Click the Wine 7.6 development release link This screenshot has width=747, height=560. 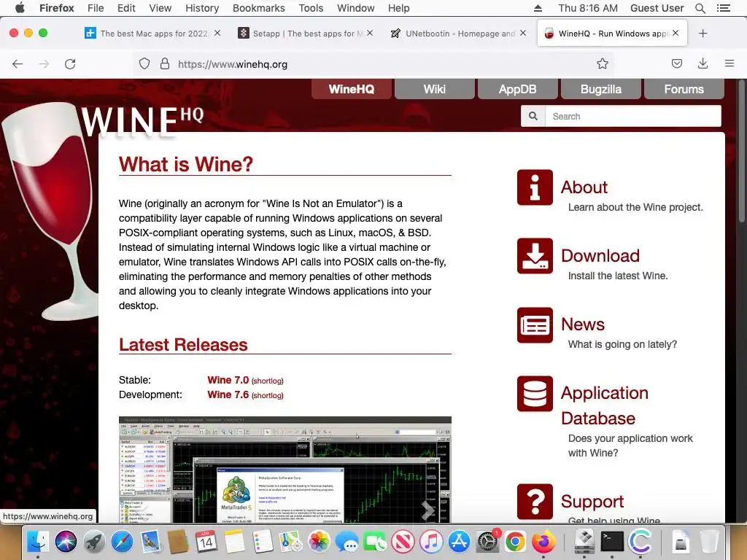[228, 394]
